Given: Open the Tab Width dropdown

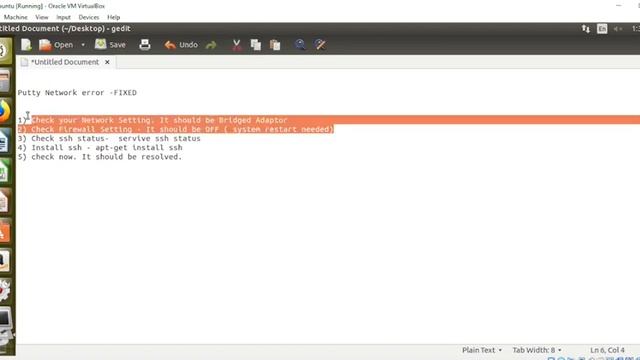Looking at the screenshot, I should [x=537, y=350].
